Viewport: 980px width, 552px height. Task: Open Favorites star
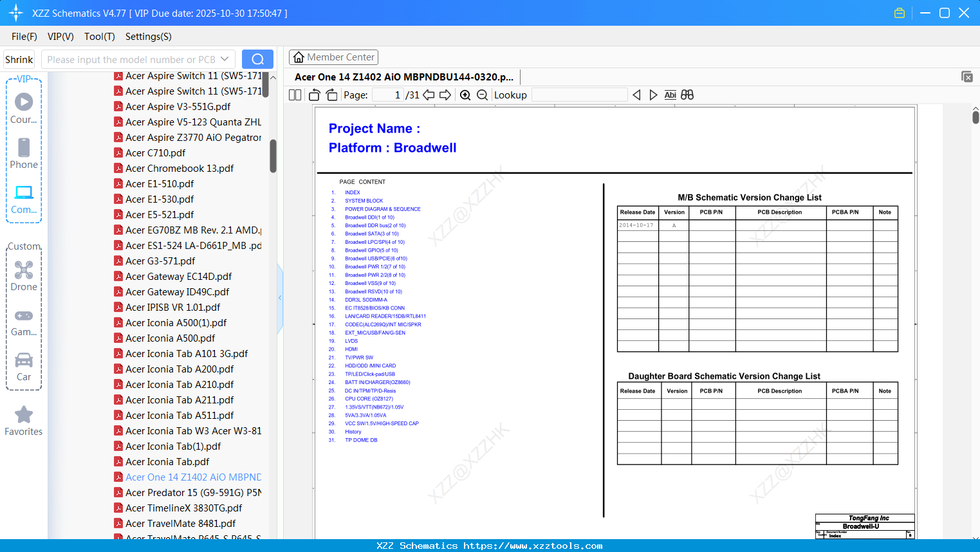(24, 421)
